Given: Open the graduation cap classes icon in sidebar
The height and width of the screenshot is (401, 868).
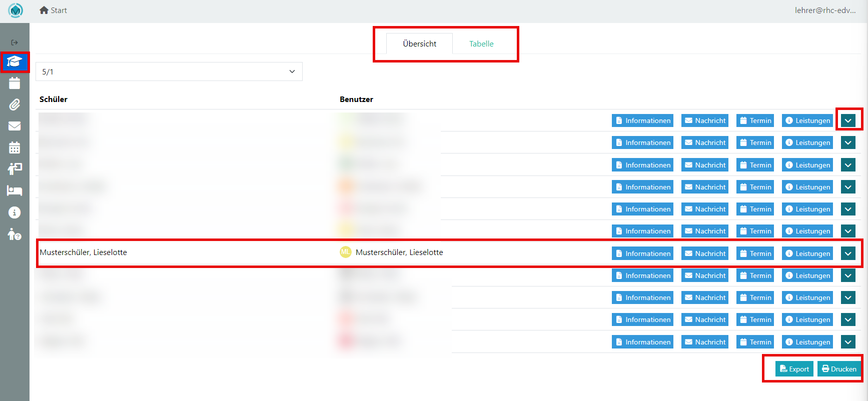Looking at the screenshot, I should [15, 62].
